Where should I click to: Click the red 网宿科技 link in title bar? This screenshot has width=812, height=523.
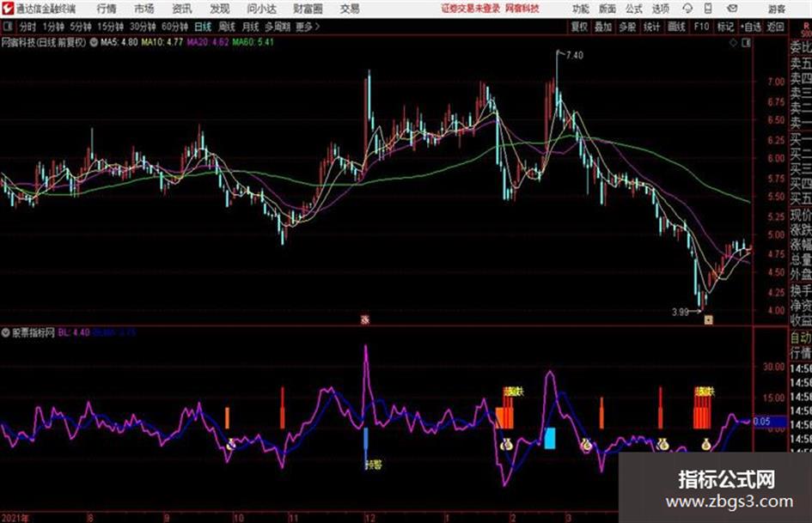(522, 9)
